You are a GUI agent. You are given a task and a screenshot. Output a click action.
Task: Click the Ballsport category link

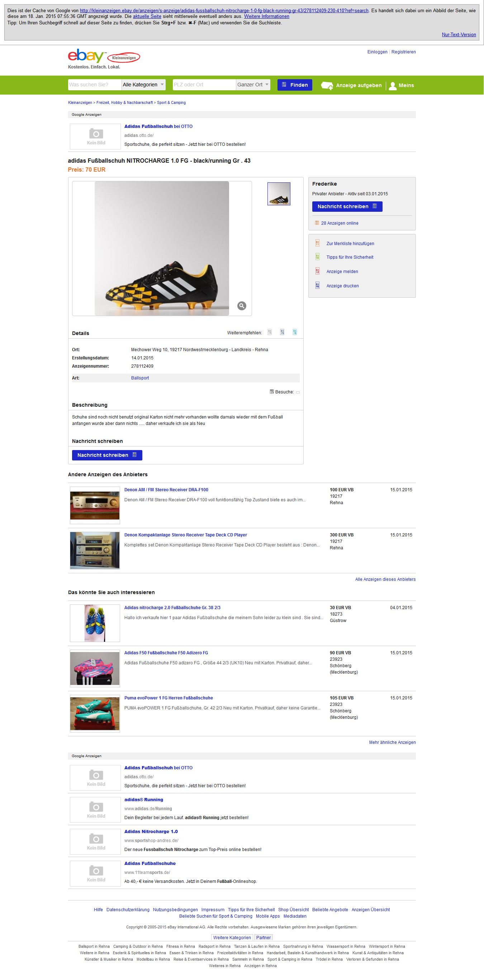tap(140, 378)
